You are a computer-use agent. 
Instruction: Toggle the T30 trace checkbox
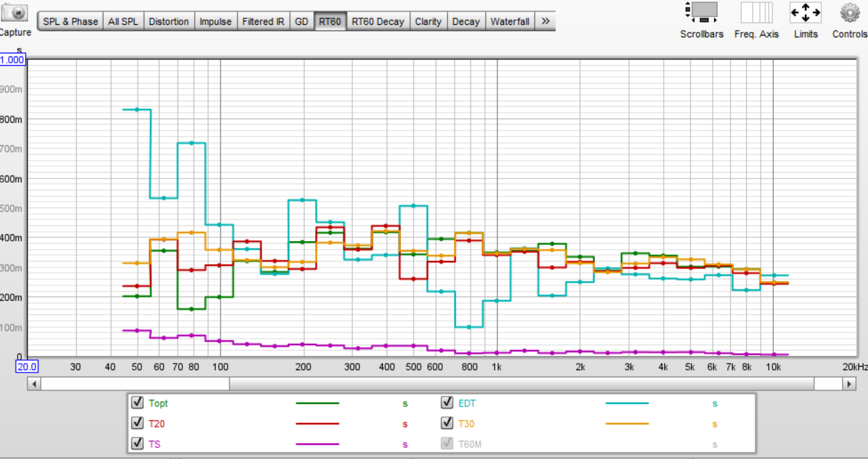(x=447, y=423)
